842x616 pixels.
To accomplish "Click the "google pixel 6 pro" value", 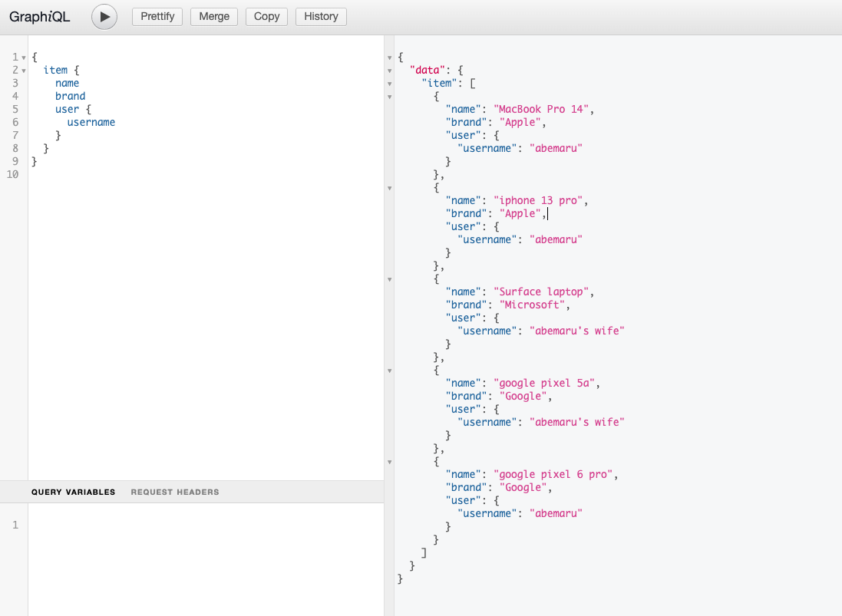I will [x=553, y=474].
